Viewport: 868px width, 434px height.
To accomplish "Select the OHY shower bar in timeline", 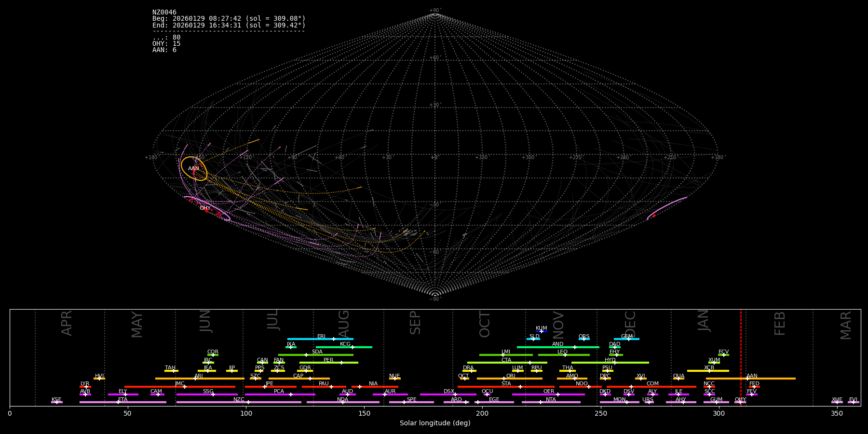I will coord(740,402).
